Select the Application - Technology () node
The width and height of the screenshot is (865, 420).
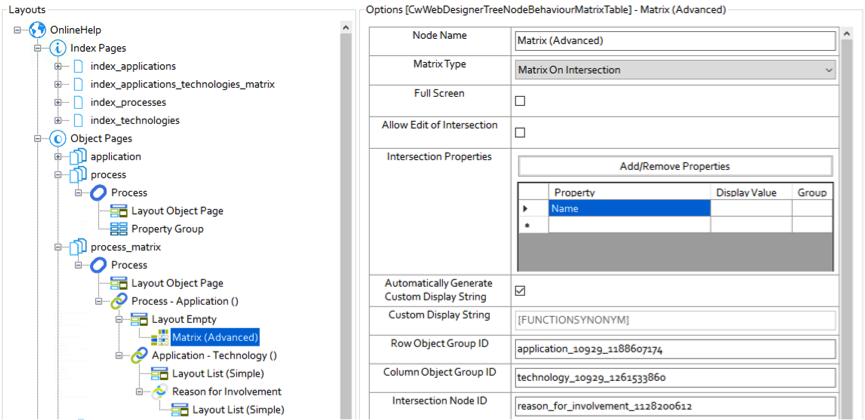point(214,355)
